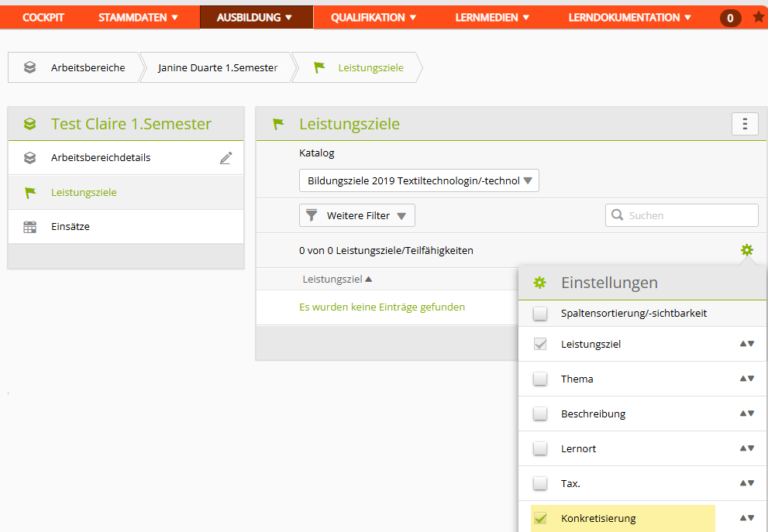768x532 pixels.
Task: Click the sort arrows beside Thema
Action: click(x=747, y=379)
